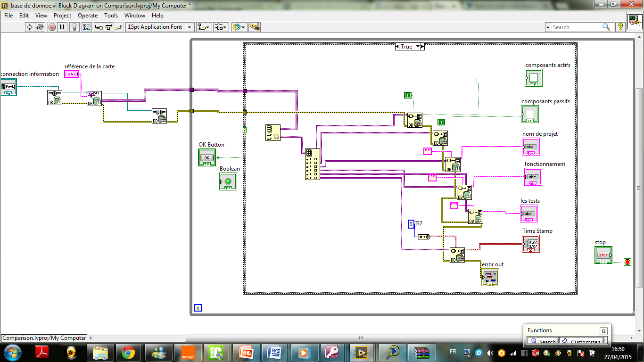Click Run Continuously button

(x=40, y=27)
